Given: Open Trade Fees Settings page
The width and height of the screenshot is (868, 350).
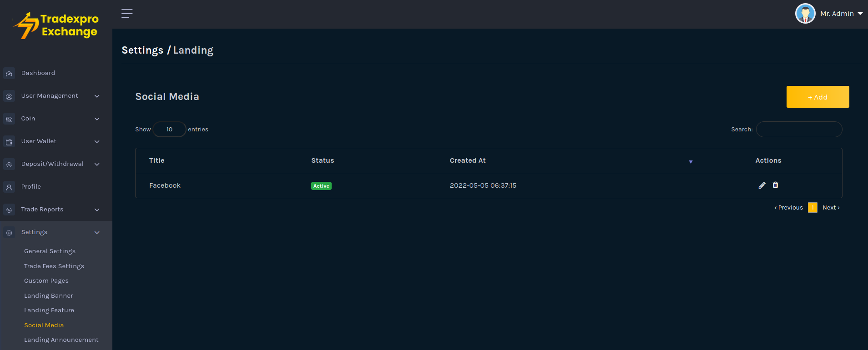Looking at the screenshot, I should pos(54,266).
